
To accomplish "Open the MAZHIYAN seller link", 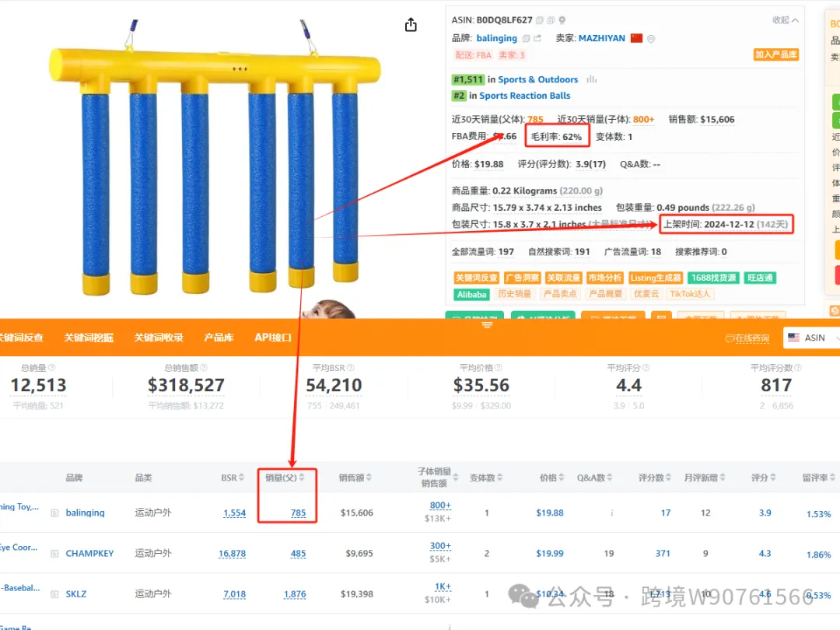I will point(601,38).
